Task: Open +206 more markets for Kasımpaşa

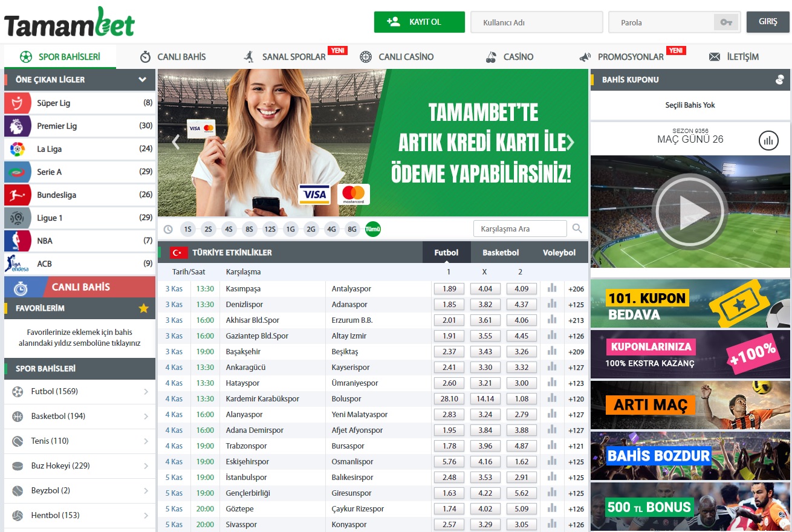Action: point(576,288)
